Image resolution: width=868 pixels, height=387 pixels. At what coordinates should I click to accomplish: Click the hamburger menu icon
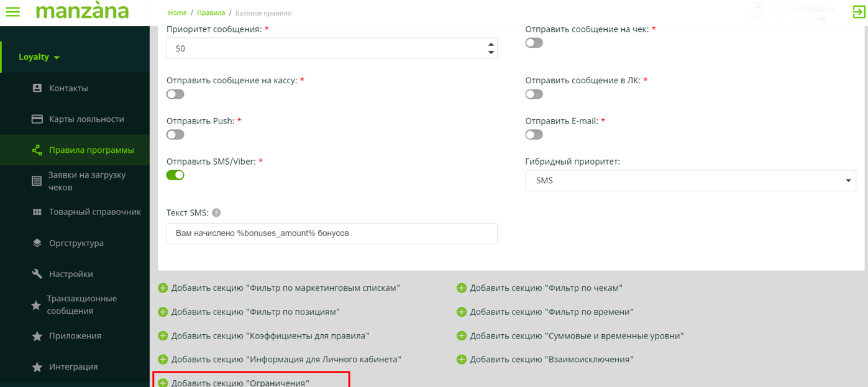[12, 12]
